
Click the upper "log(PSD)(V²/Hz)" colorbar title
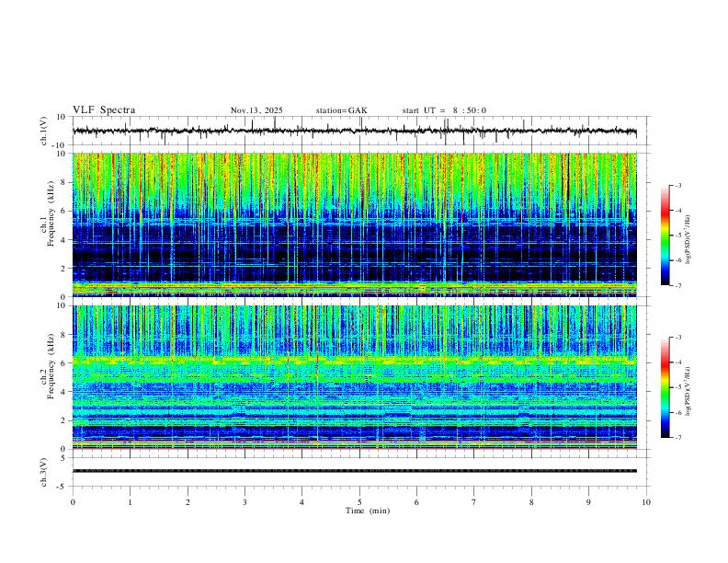[688, 240]
